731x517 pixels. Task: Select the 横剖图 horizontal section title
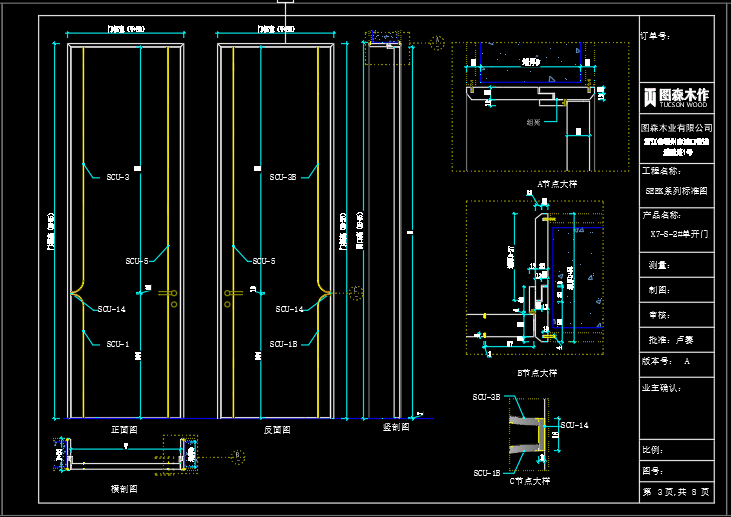[x=124, y=489]
